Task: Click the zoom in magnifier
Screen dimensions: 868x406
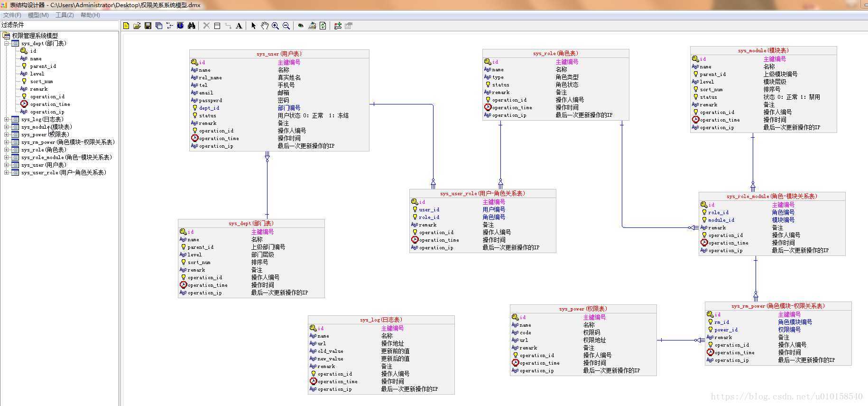Action: pyautogui.click(x=275, y=26)
